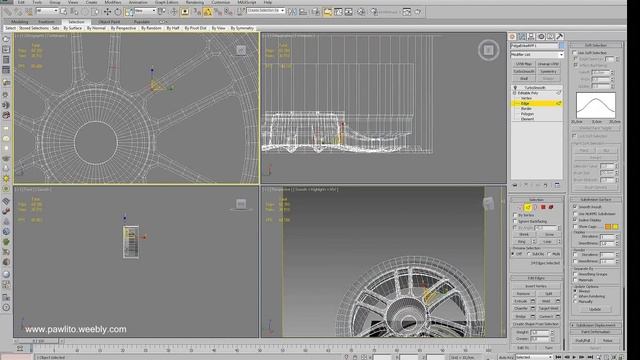Open the Utilities command panel tab
This screenshot has width=640, height=360.
pyautogui.click(x=560, y=36)
